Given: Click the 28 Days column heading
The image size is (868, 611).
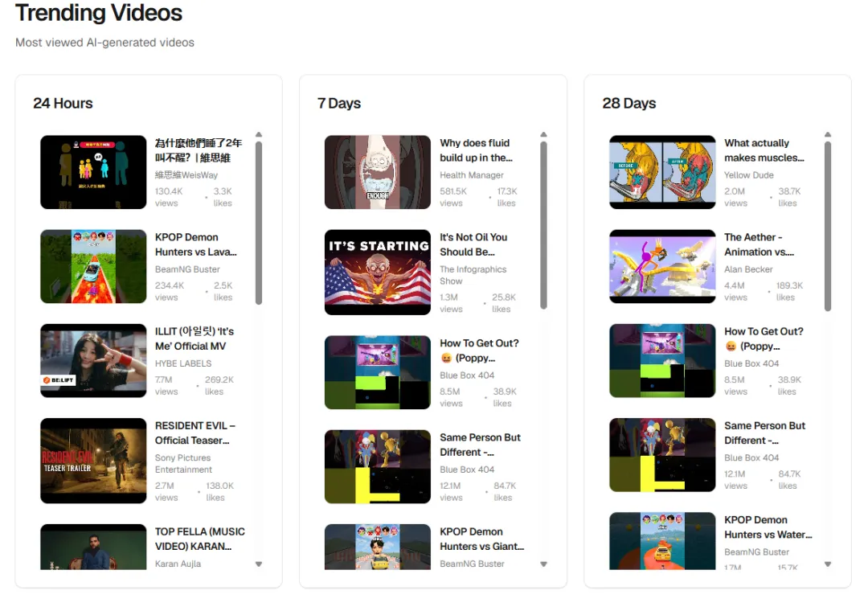Looking at the screenshot, I should click(628, 104).
